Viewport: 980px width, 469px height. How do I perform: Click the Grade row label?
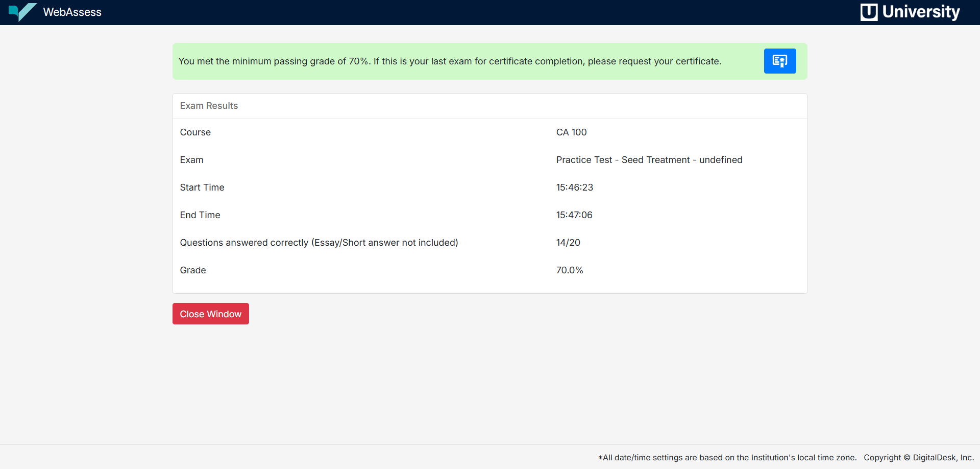click(193, 270)
